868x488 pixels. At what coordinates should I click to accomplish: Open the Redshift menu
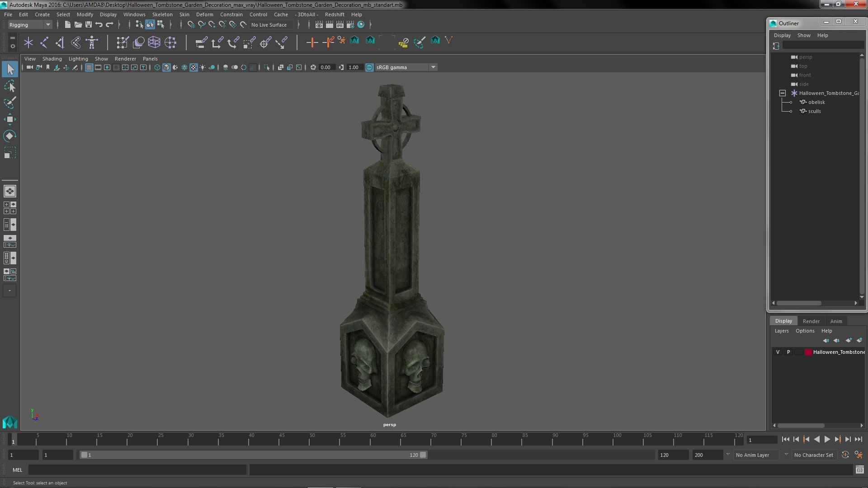coord(335,14)
